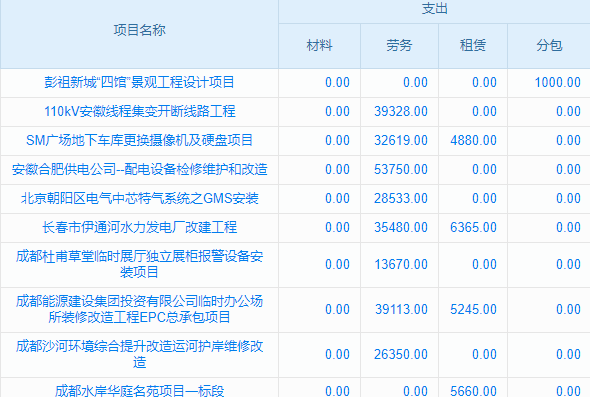Click 租赁 value for 110kV安徽线程 project
Screen dimensions: 590x397
[485, 111]
